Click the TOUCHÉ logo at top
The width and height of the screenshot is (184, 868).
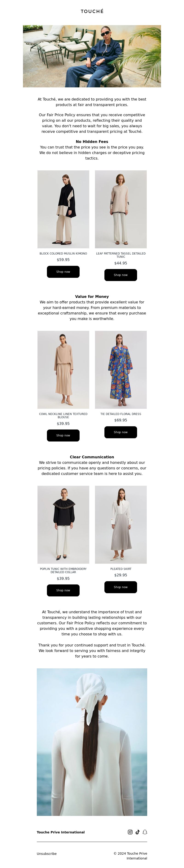[x=92, y=12]
